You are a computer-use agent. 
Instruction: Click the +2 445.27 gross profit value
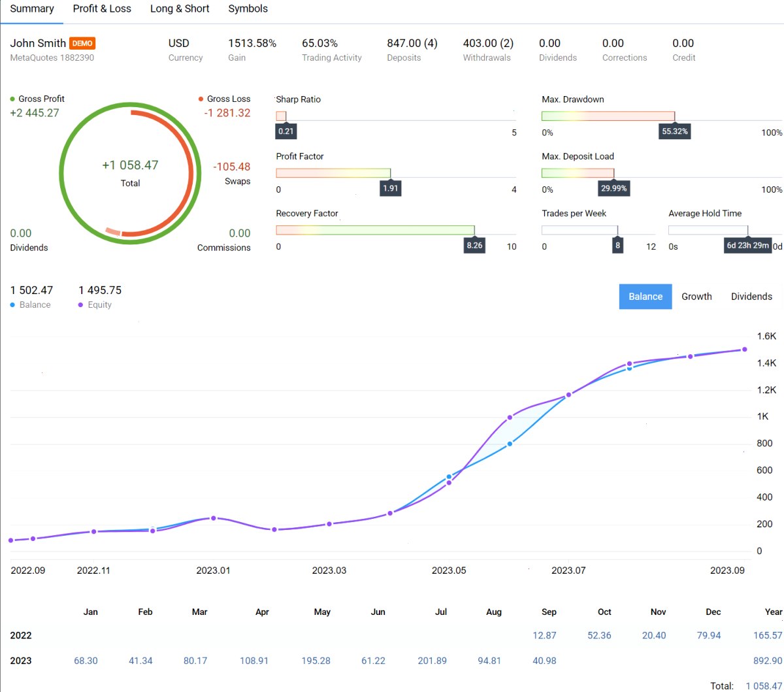(35, 113)
